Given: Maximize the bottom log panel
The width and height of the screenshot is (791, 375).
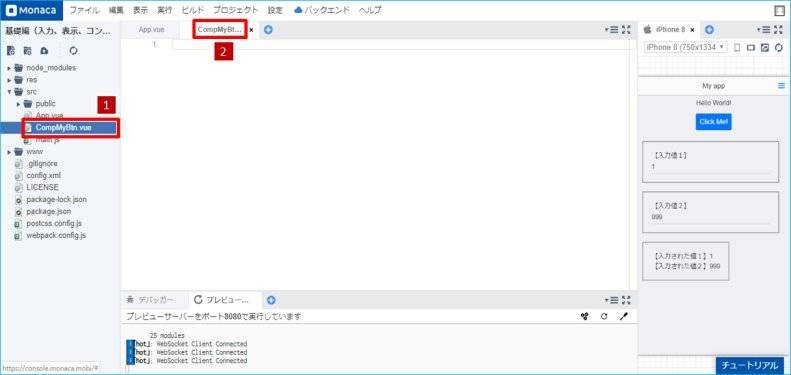Looking at the screenshot, I should [x=627, y=300].
